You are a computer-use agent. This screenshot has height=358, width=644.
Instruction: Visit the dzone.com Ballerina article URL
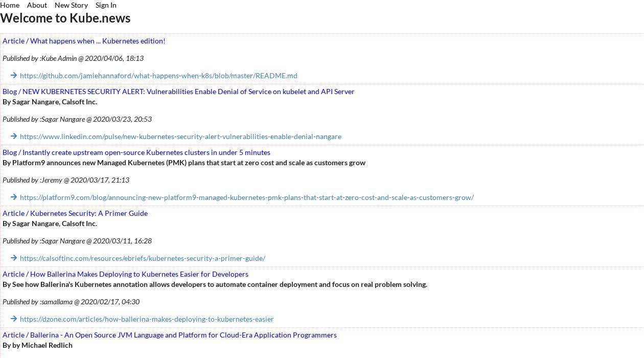pos(147,319)
